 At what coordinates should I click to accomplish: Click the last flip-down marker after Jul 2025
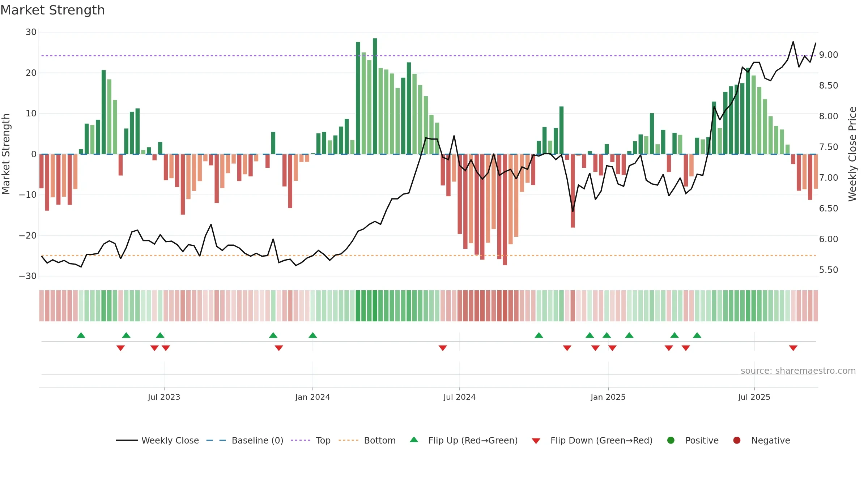793,348
